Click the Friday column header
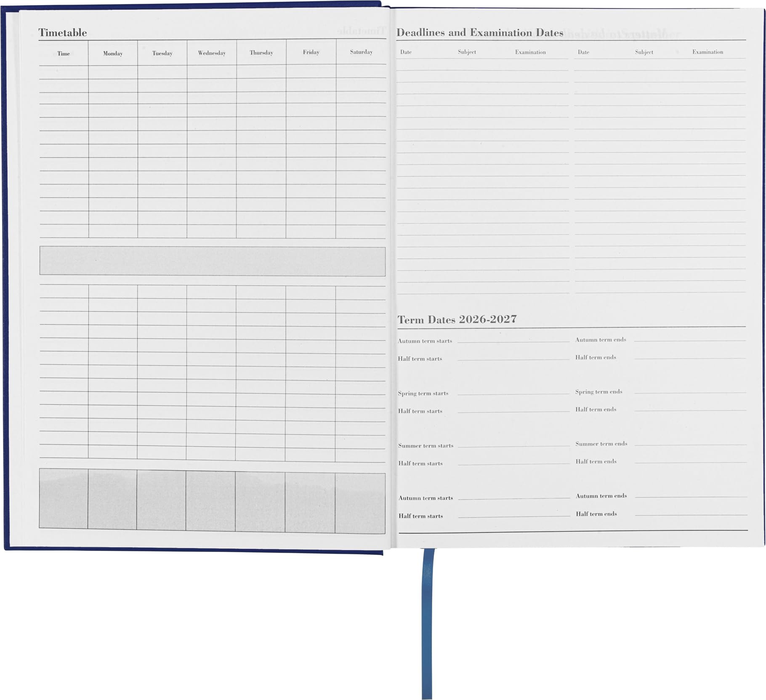Viewport: 766px width, 700px height. [311, 52]
